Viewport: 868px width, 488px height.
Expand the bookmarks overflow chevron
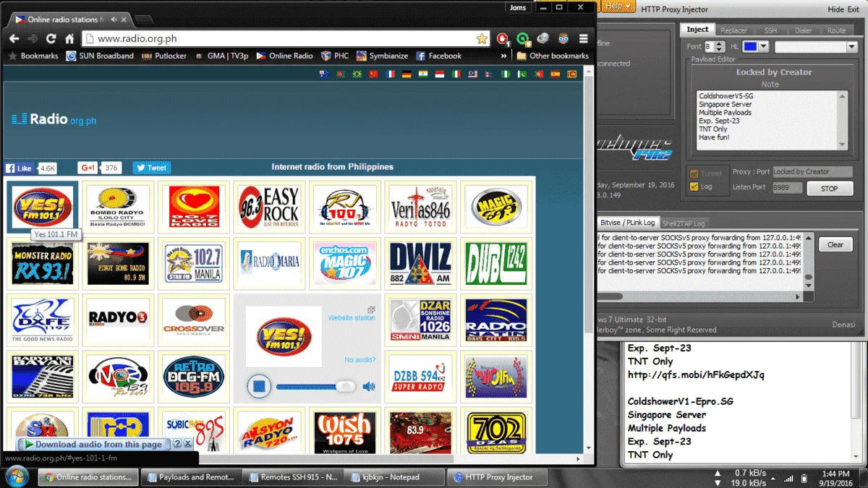pyautogui.click(x=503, y=56)
